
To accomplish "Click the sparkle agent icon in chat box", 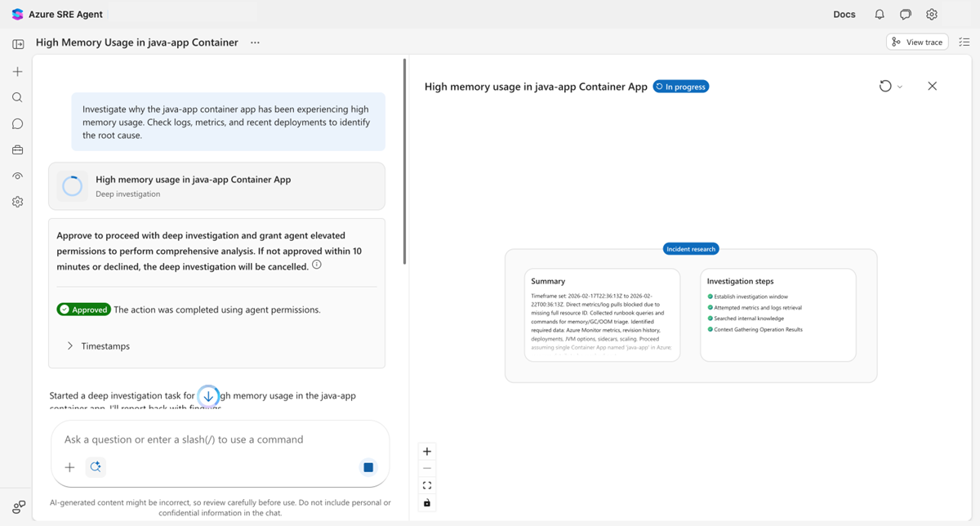I will (x=96, y=467).
